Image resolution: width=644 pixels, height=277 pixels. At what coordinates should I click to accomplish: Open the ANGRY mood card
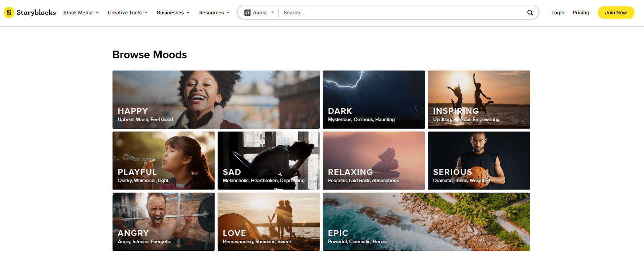(x=163, y=222)
